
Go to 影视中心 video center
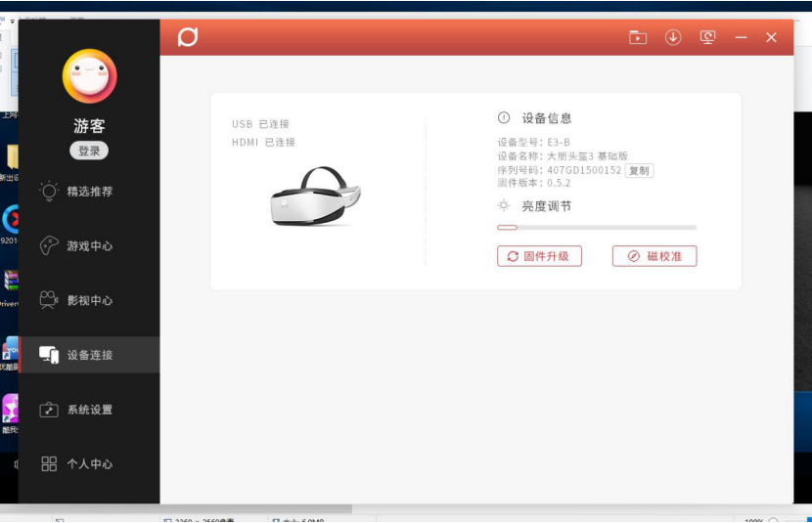[89, 300]
